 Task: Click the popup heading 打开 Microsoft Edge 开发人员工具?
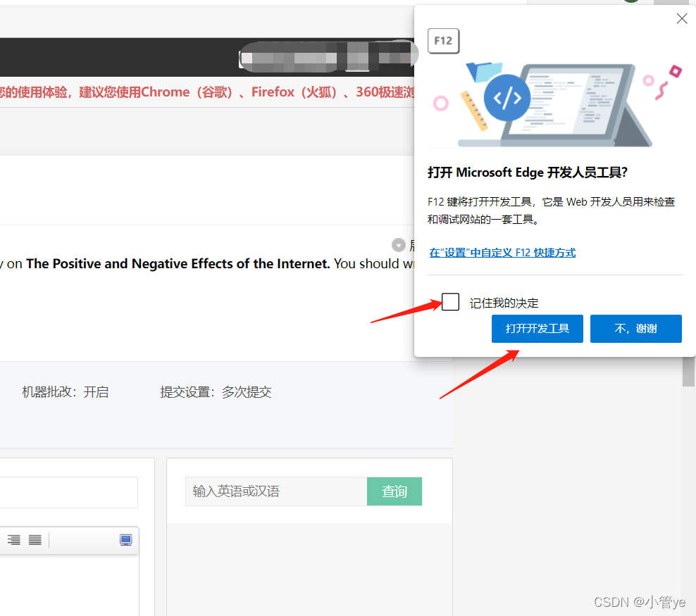pyautogui.click(x=528, y=172)
